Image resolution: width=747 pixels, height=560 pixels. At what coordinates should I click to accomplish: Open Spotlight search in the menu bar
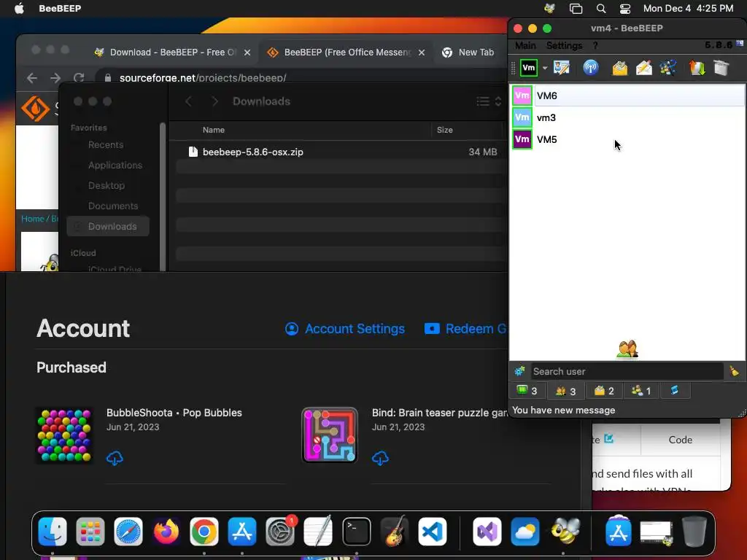click(601, 9)
